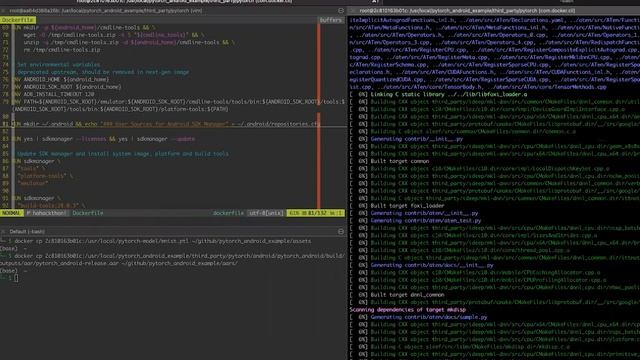Close the Default (-bash) pane
Screen dimensions: 640x360
[3, 231]
